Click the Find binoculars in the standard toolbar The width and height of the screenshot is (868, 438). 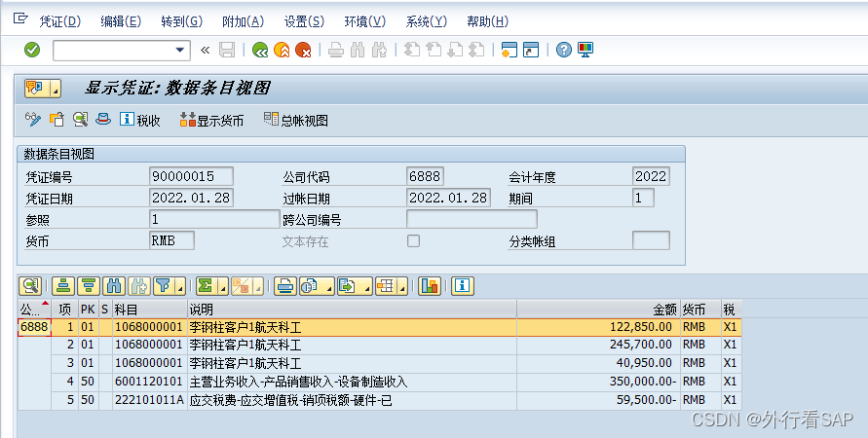coord(358,51)
